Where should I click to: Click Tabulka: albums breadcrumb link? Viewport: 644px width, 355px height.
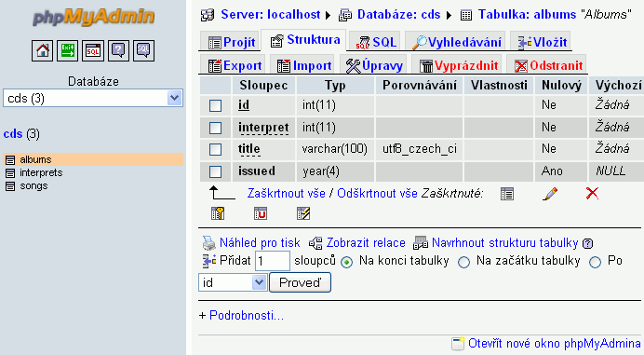(527, 15)
